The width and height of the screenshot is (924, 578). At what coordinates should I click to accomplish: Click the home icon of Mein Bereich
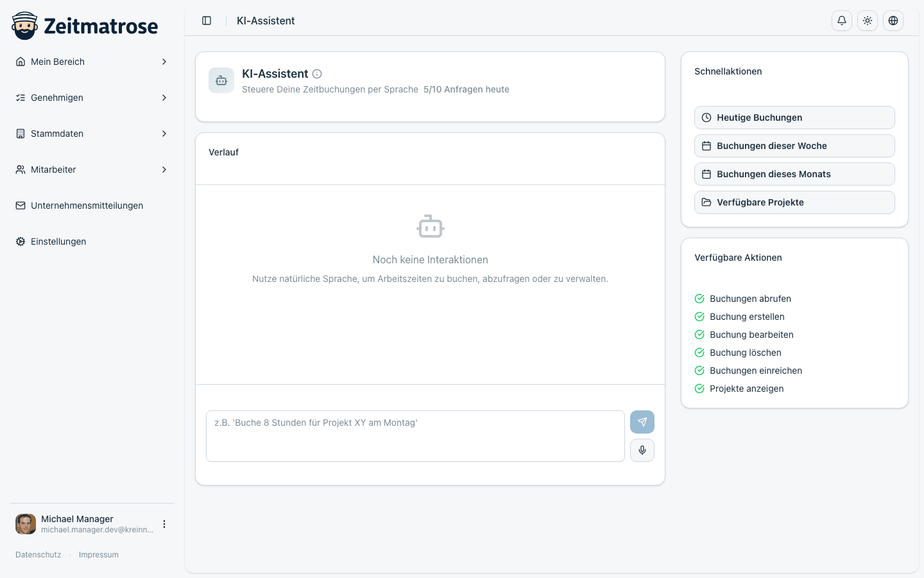21,62
